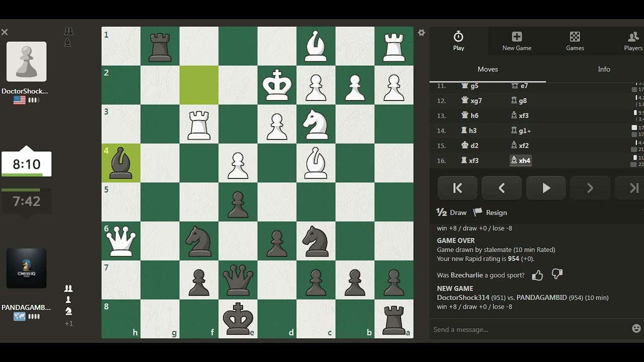Open PANDAGAMBID link in the chat
The width and height of the screenshot is (644, 362).
(541, 298)
